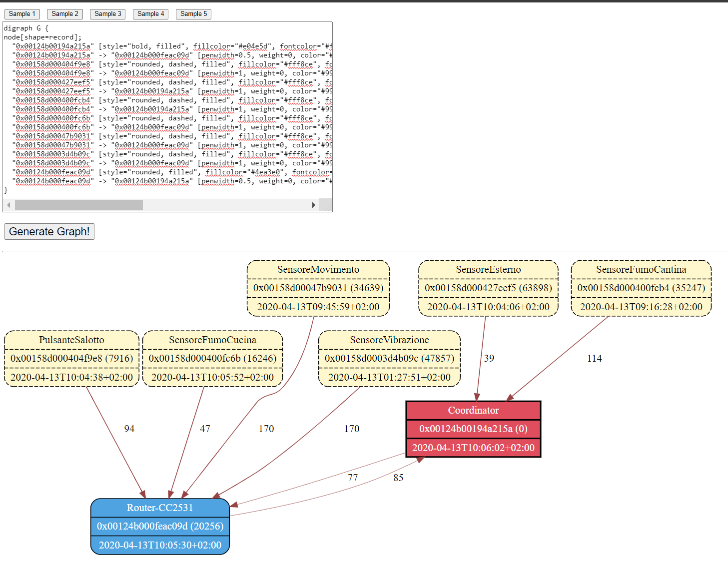The height and width of the screenshot is (562, 728).
Task: Click the edge label showing 114
Action: (x=594, y=358)
